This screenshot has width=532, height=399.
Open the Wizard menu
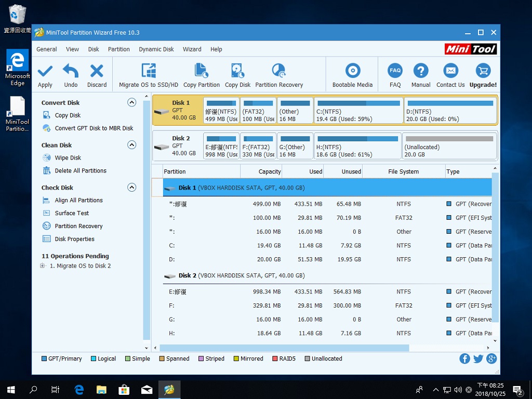tap(192, 49)
